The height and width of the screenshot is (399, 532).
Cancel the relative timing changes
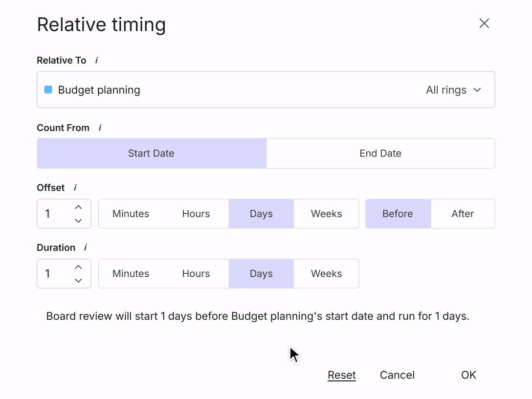[398, 375]
